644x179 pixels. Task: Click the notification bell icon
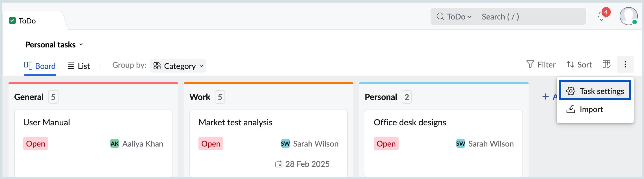point(601,17)
